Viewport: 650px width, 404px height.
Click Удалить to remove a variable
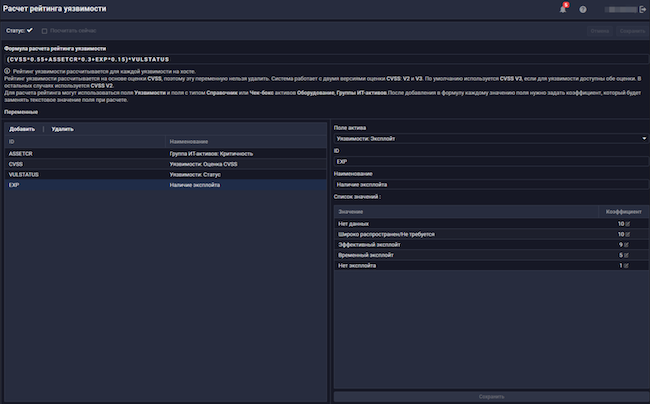tap(62, 129)
